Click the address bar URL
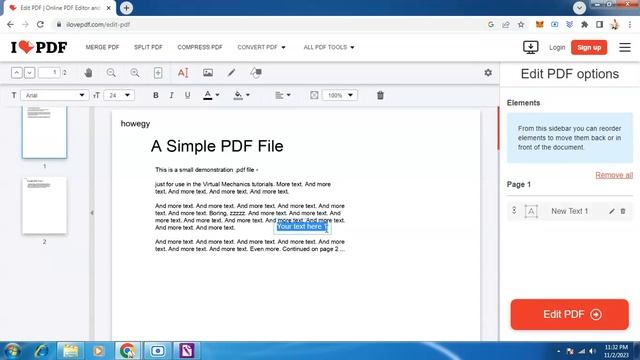 98,24
